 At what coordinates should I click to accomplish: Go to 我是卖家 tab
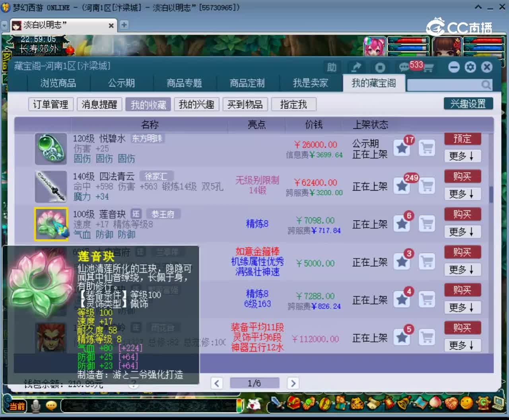click(310, 83)
